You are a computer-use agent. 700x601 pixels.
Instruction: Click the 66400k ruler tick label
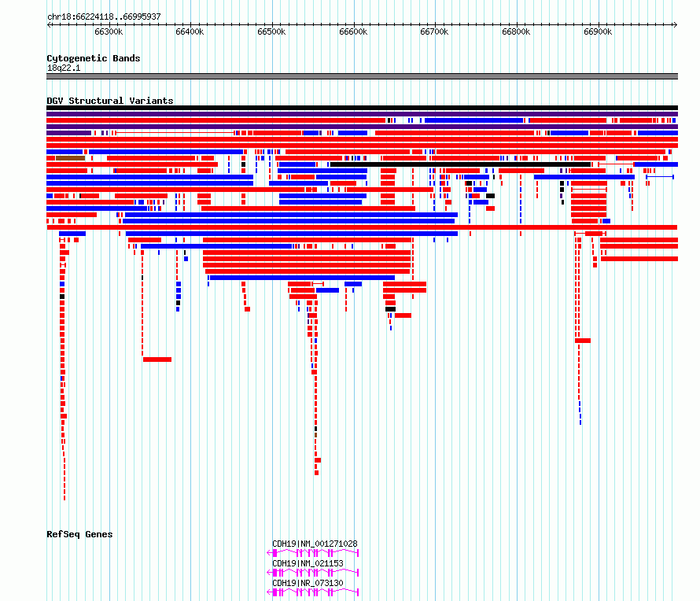pyautogui.click(x=190, y=31)
